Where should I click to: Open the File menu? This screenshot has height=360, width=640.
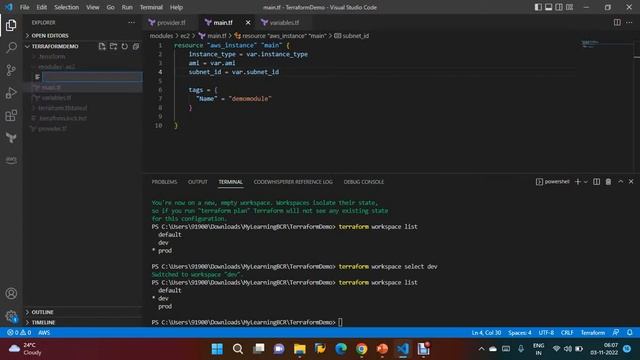[x=24, y=7]
